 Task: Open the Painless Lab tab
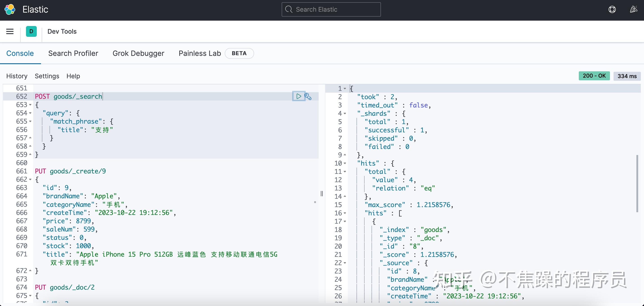(199, 53)
